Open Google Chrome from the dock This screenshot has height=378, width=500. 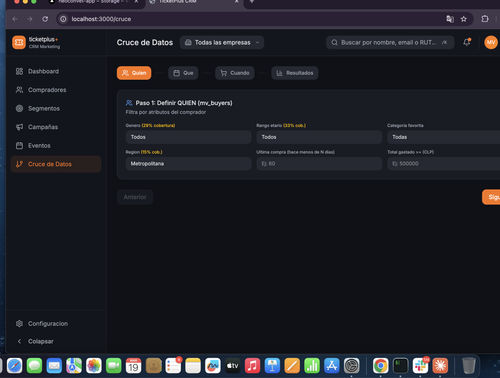click(381, 366)
